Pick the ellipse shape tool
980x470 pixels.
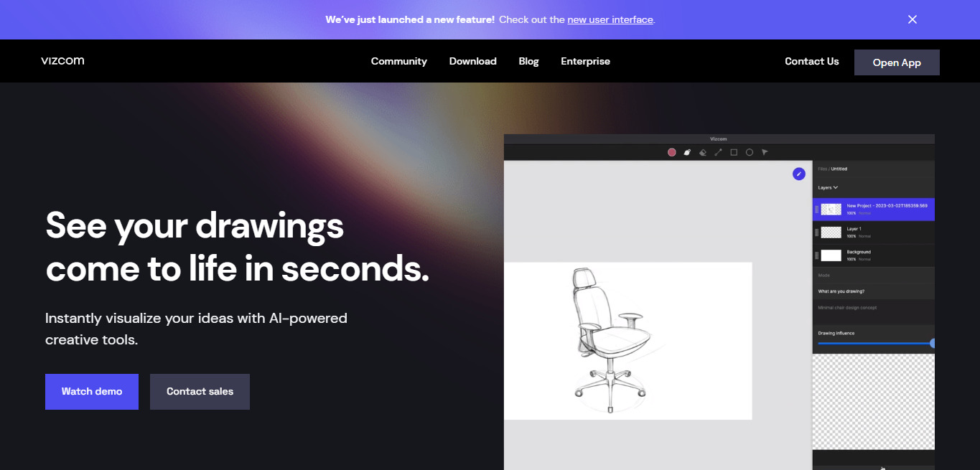coord(750,152)
